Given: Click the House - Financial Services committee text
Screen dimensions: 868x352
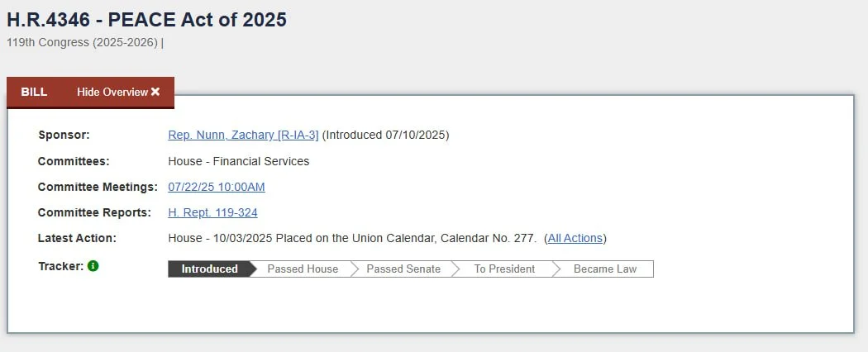Looking at the screenshot, I should coord(239,162).
